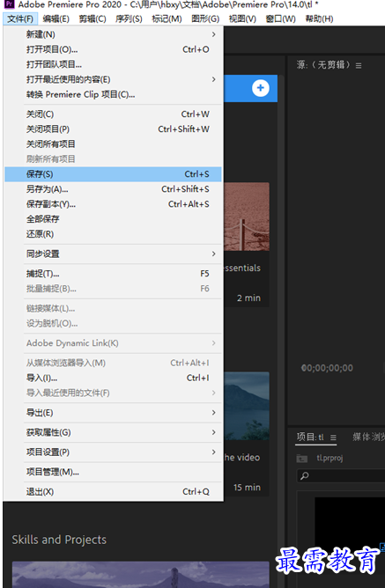Choose 另存为(A)... from the menu
The height and width of the screenshot is (588, 385).
(113, 189)
